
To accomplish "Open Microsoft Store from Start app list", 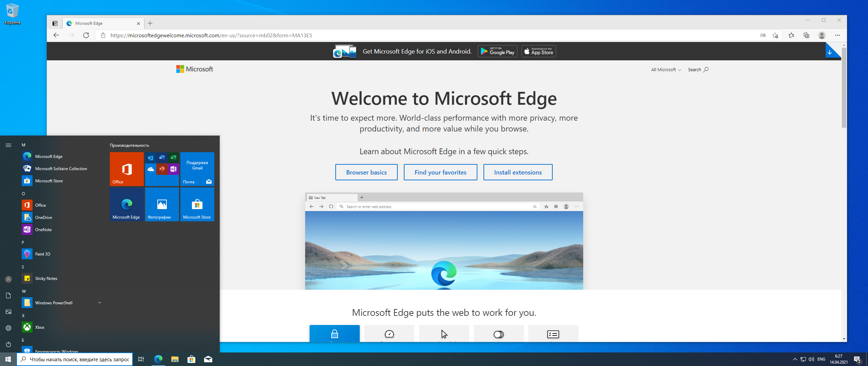I will point(61,181).
